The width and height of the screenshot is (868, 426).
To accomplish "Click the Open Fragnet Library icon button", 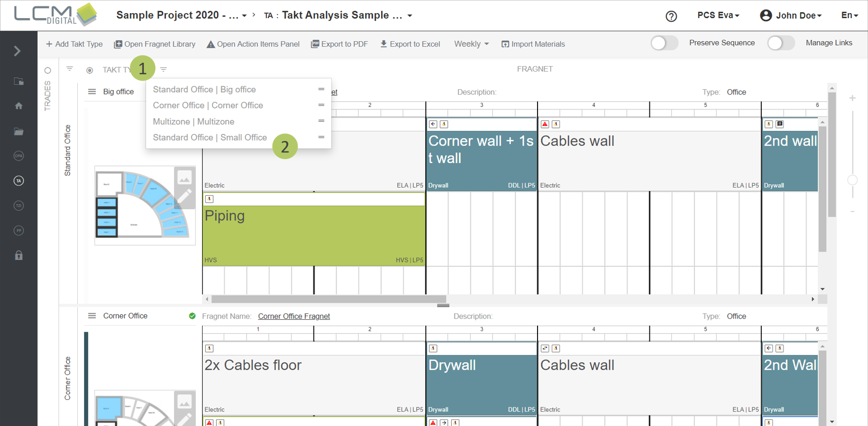I will pos(118,44).
